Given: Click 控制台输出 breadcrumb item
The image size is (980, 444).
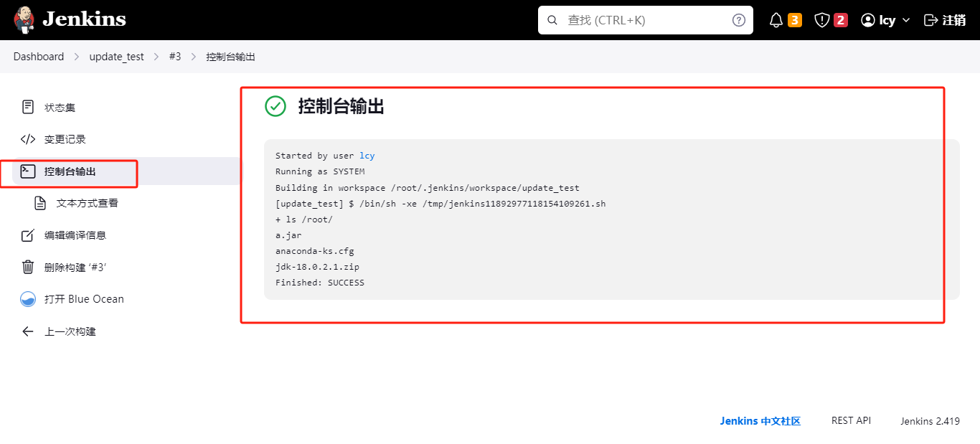Looking at the screenshot, I should click(x=230, y=57).
